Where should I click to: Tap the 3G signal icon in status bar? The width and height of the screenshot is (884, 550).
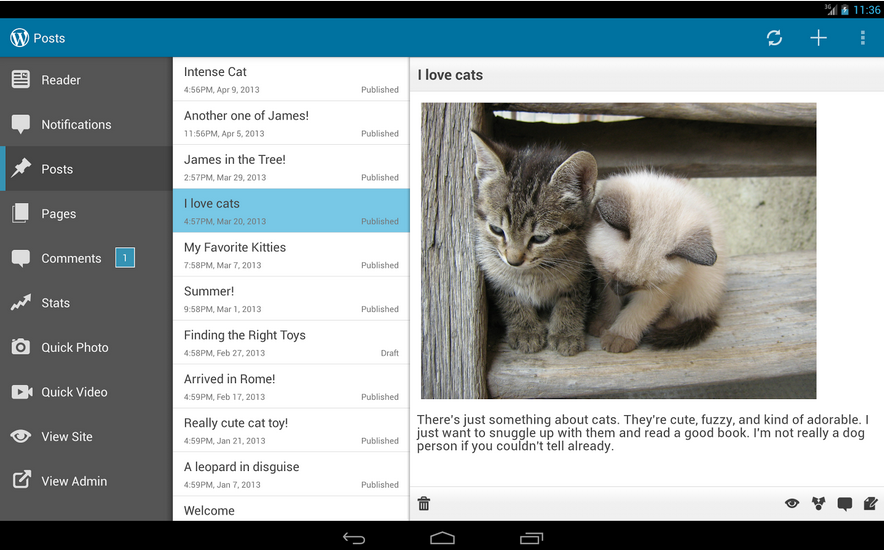tap(831, 9)
